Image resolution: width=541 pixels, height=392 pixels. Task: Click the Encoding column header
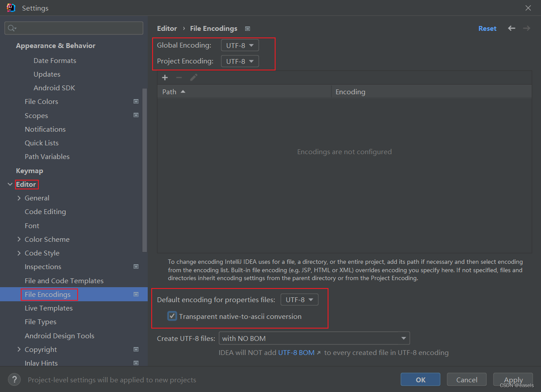click(x=431, y=92)
